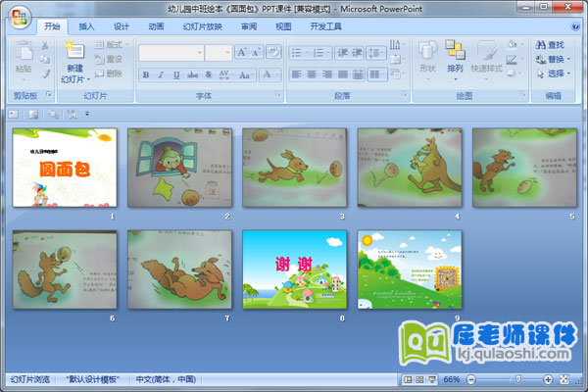Click the Replace button

(553, 59)
